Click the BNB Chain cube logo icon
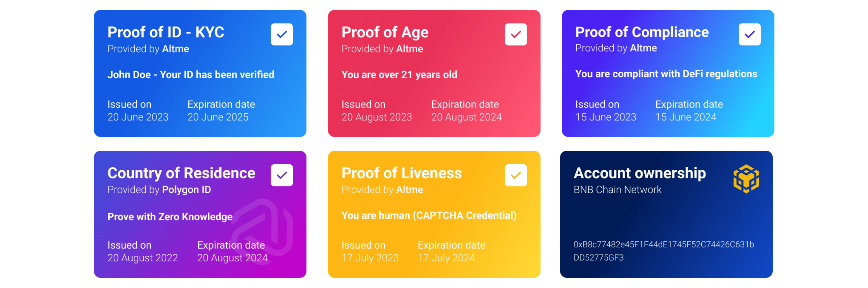 (x=746, y=179)
